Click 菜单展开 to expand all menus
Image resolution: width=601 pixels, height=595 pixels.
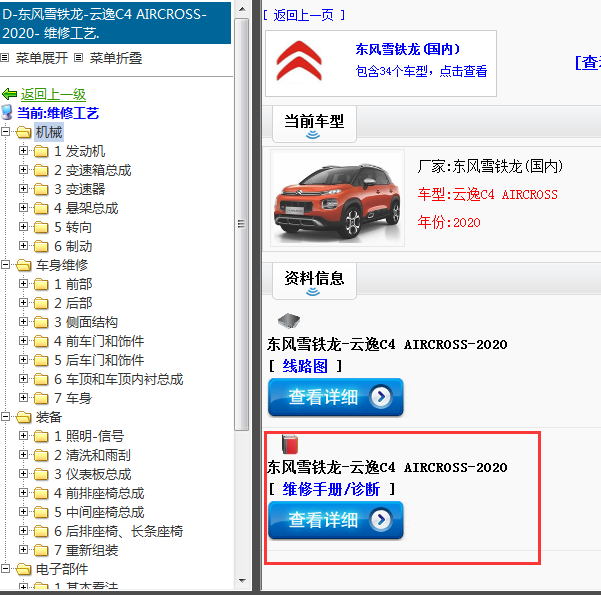coord(42,58)
